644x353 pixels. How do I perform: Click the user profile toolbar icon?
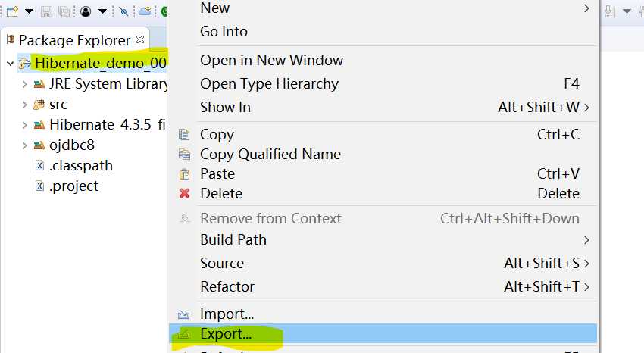pos(86,11)
